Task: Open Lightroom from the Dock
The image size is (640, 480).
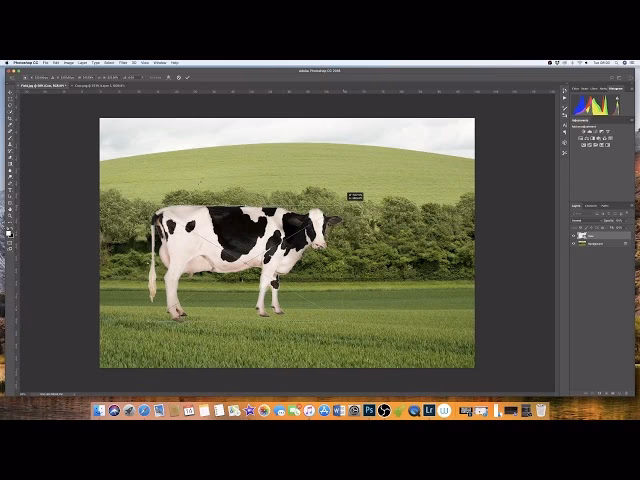Action: 429,410
